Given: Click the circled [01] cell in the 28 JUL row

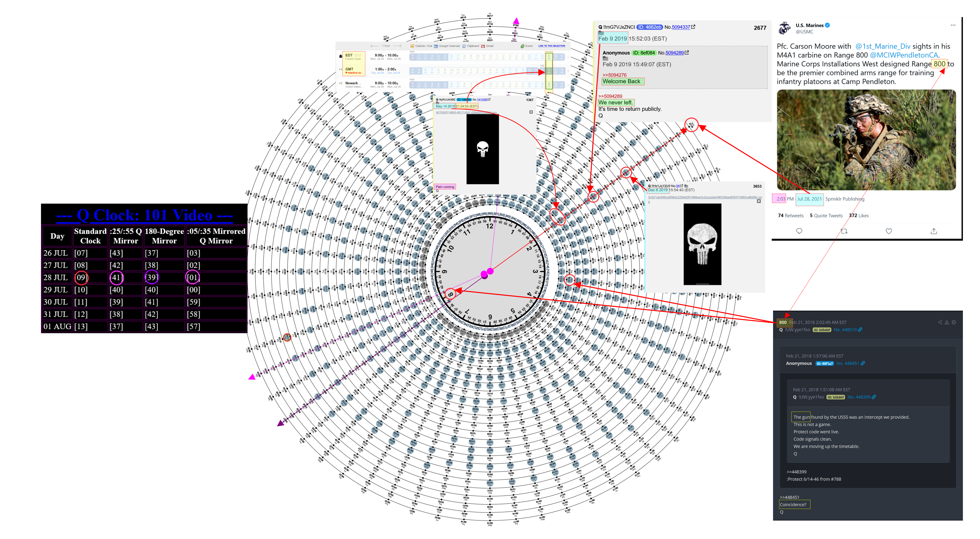Looking at the screenshot, I should pyautogui.click(x=193, y=277).
